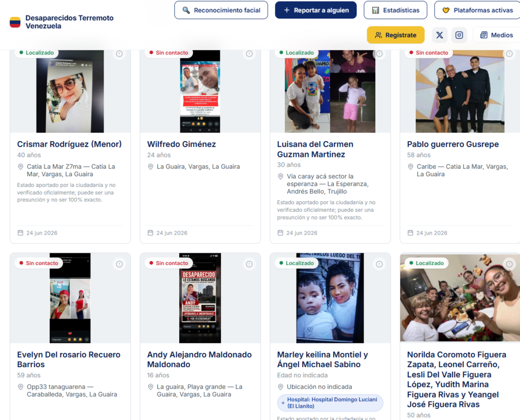
Task: Open Wilfredo Giménez photo
Action: [200, 91]
